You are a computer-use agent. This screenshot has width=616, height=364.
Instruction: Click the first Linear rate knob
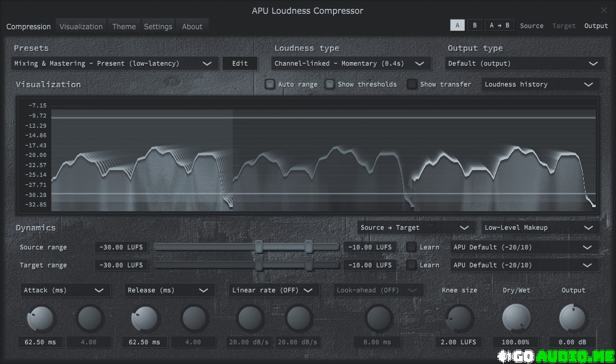tap(250, 318)
